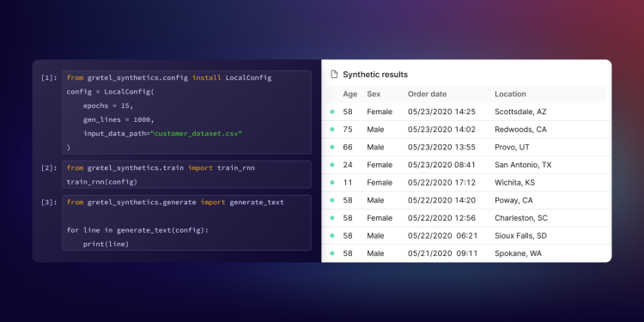Click order date 05/22/2020 17:12
This screenshot has height=322, width=644.
coord(441,182)
